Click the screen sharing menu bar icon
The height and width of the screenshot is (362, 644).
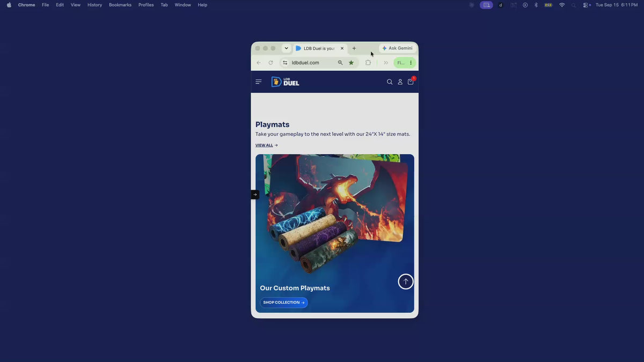pos(486,5)
